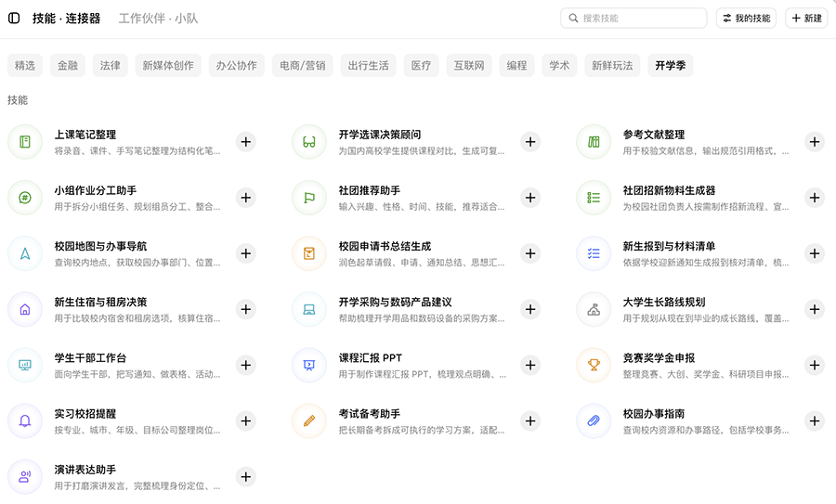836x504 pixels.
Task: Add the 小组作业分工助手 skill
Action: pyautogui.click(x=246, y=198)
